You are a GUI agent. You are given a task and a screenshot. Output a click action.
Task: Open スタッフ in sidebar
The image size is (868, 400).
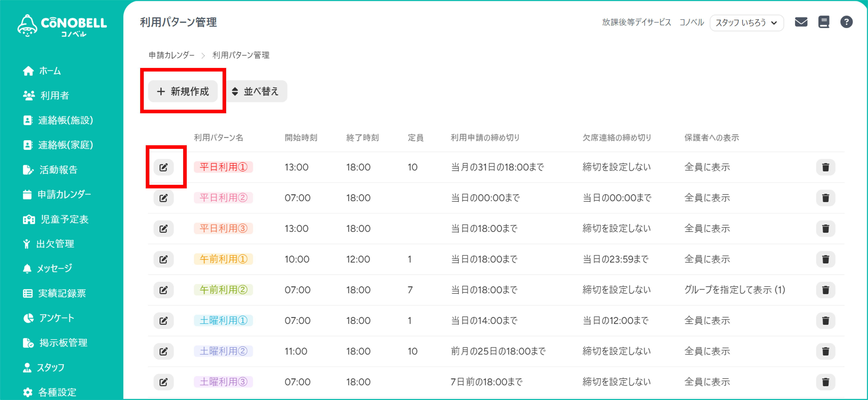tap(43, 367)
